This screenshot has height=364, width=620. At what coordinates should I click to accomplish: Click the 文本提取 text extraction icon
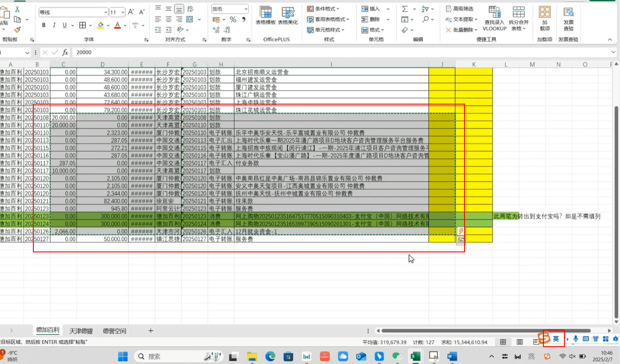[x=461, y=19]
